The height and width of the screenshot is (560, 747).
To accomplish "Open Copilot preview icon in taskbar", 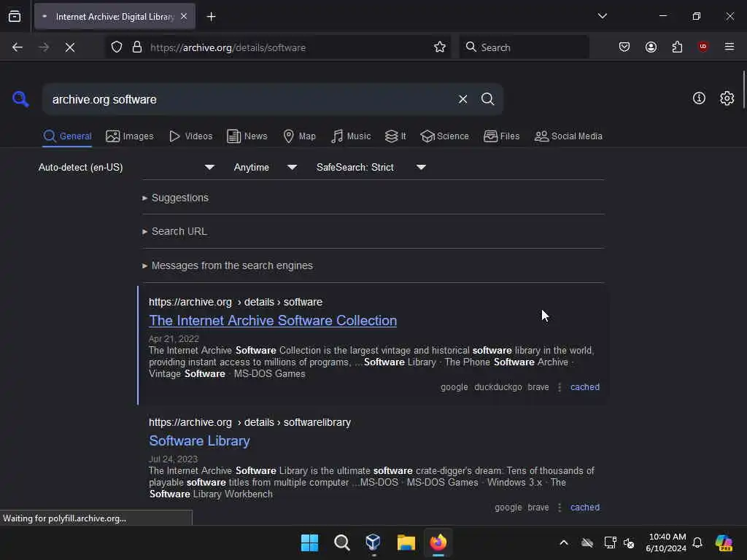I will coord(724,542).
